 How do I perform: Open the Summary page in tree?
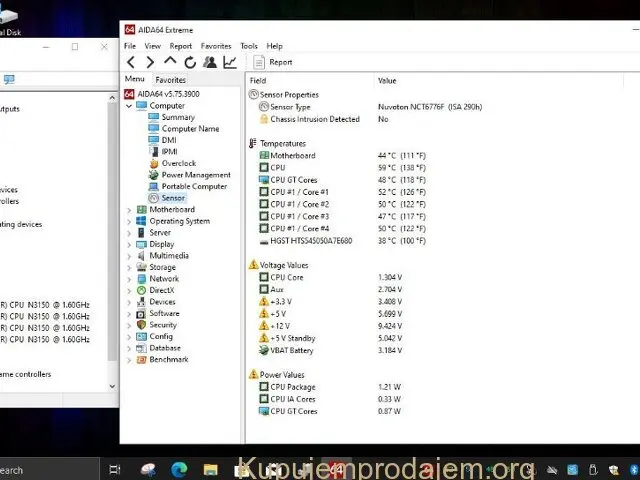pos(178,117)
